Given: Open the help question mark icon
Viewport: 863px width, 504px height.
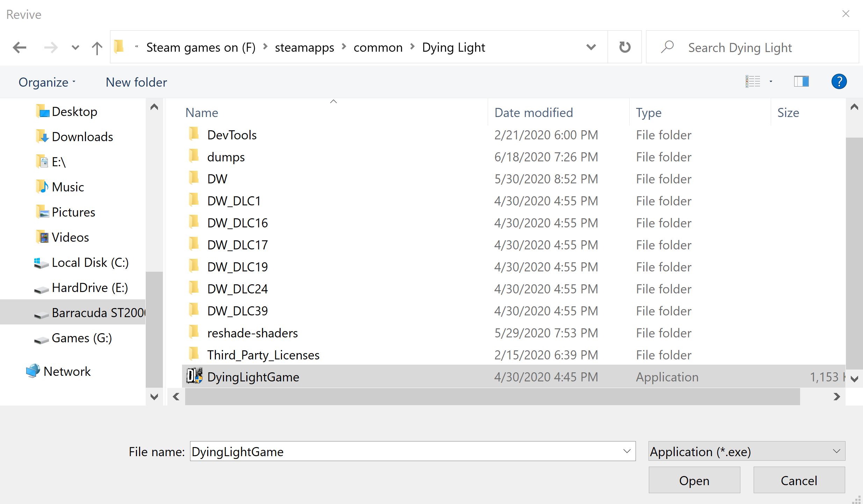Looking at the screenshot, I should pyautogui.click(x=839, y=82).
